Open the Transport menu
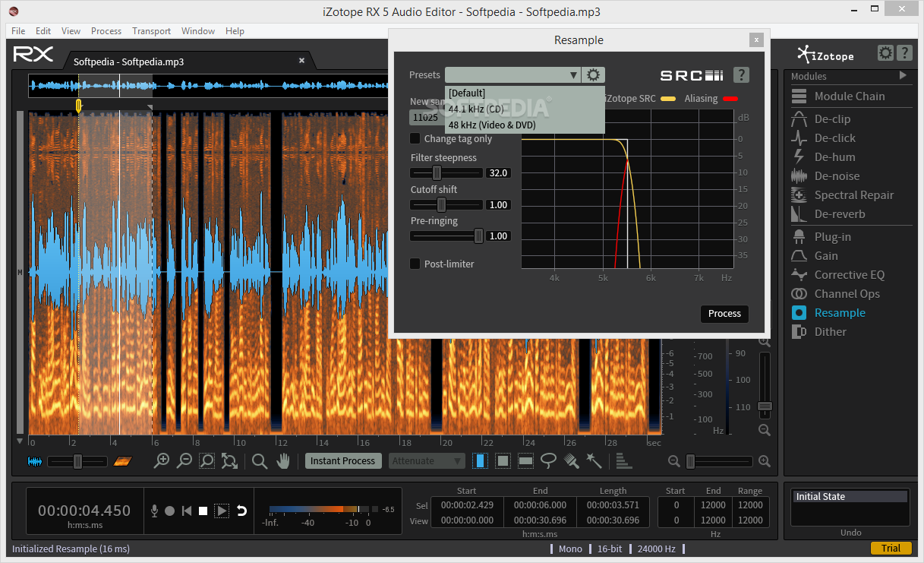Screen dimensions: 924x563 coord(152,31)
